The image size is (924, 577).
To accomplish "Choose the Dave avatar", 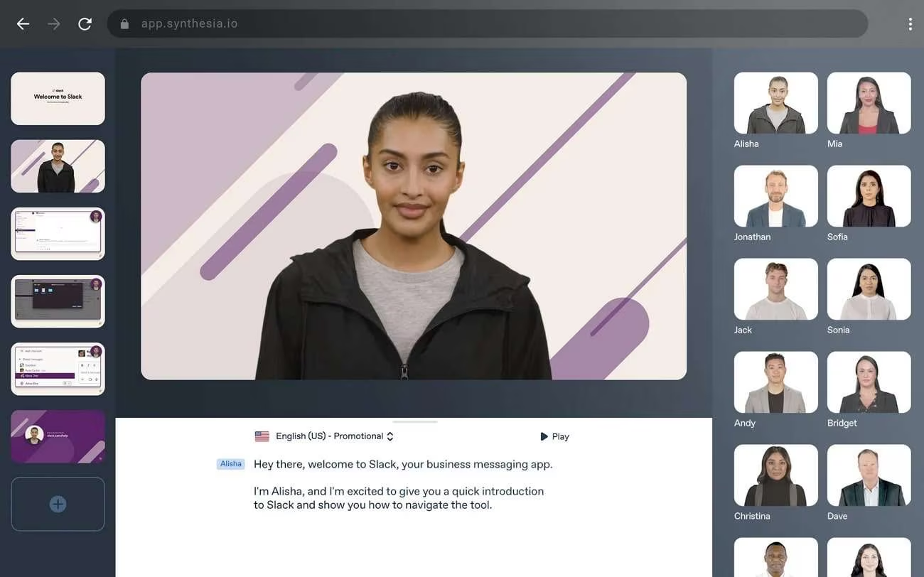I will coord(869,475).
